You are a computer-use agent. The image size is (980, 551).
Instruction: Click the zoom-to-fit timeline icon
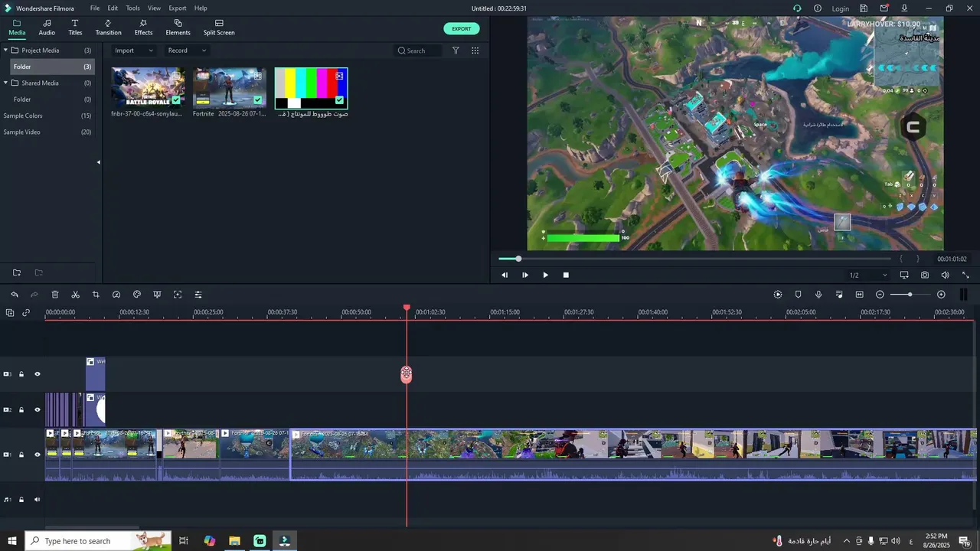click(x=860, y=295)
